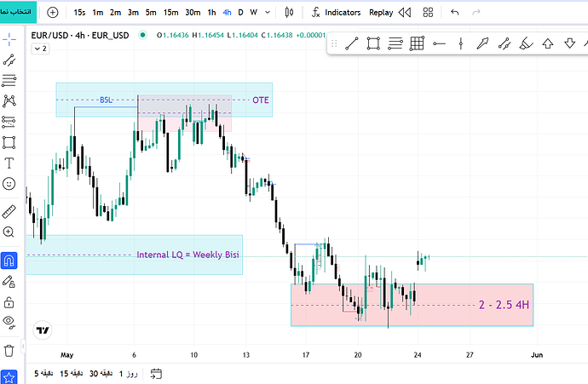Switch to the W weekly timeframe
588x384 pixels.
click(254, 13)
